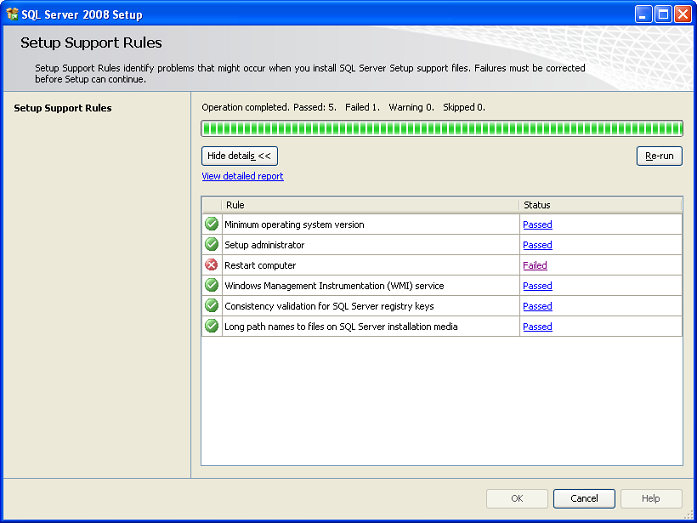Click the check icon for Long path names rule
Image resolution: width=697 pixels, height=523 pixels.
[x=212, y=326]
